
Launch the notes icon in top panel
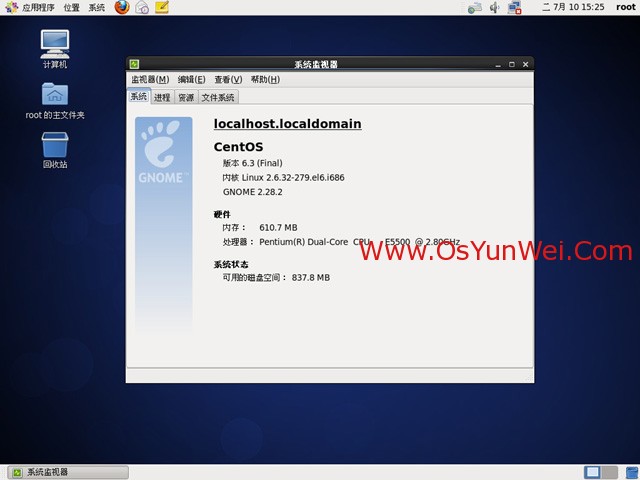(x=162, y=7)
